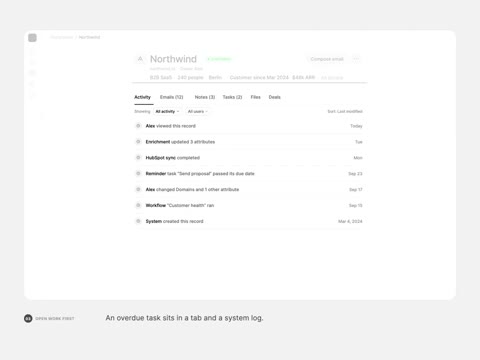
Task: Click the "Tue" date label
Action: pos(359,142)
